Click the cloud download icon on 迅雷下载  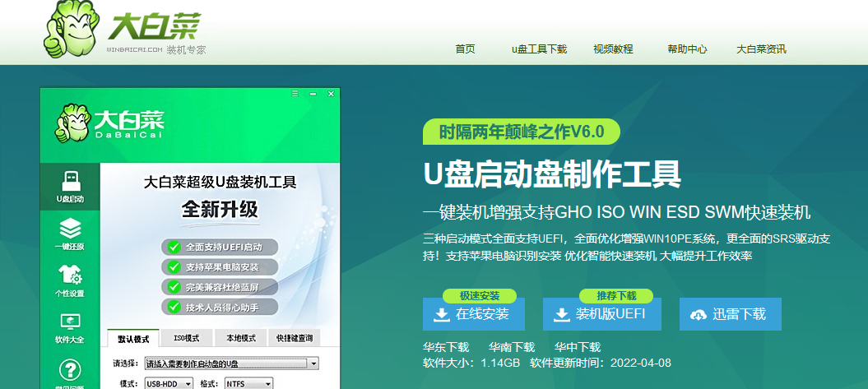tap(698, 314)
